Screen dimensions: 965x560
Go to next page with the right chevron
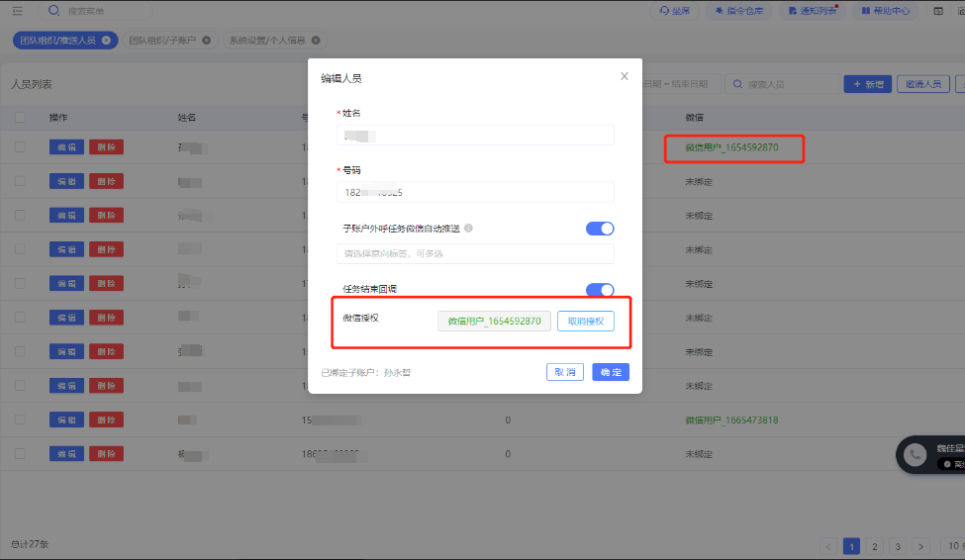pos(920,546)
